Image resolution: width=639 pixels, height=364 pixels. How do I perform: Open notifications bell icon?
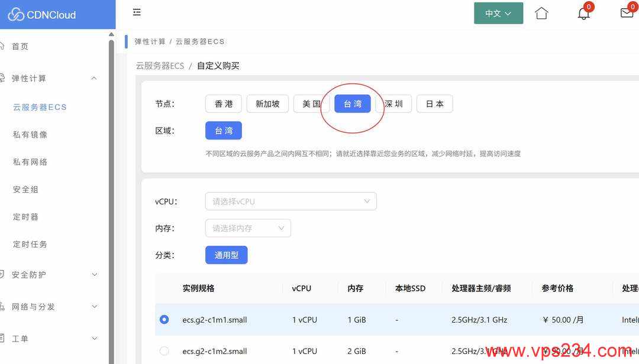(x=583, y=14)
